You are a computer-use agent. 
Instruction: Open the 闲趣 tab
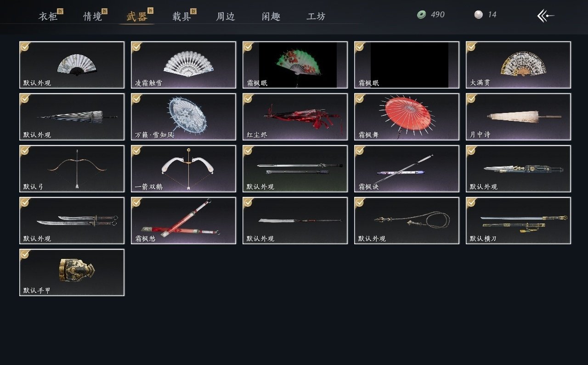[271, 17]
